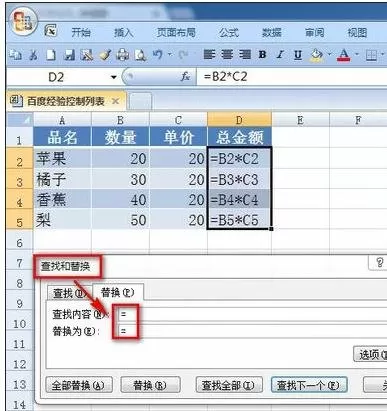Save the workbook with floppy icon
Screen dimensions: 387x411
(69, 55)
